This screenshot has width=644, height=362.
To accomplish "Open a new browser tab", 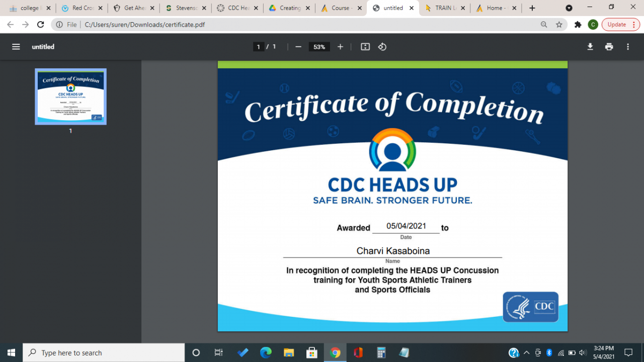I will click(x=532, y=8).
